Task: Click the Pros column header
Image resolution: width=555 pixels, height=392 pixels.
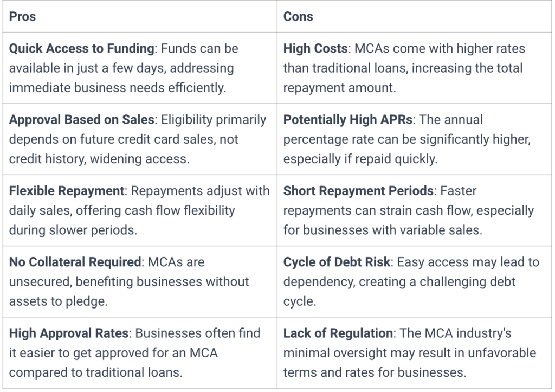Action: point(22,17)
